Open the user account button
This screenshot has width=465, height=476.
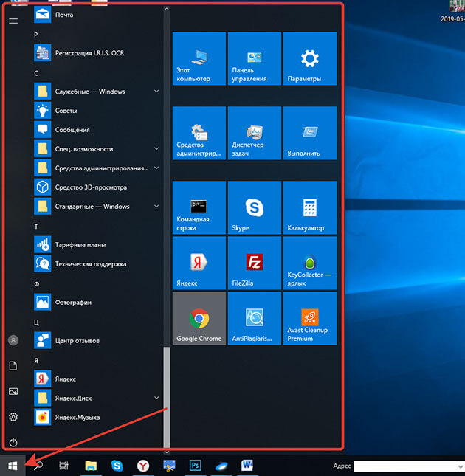(13, 340)
